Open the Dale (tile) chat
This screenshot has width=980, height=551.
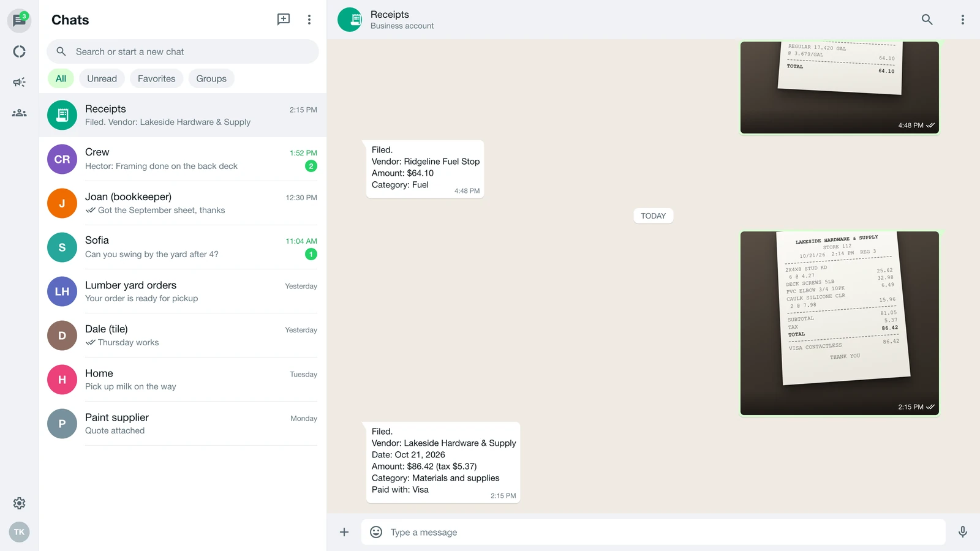[x=183, y=335]
